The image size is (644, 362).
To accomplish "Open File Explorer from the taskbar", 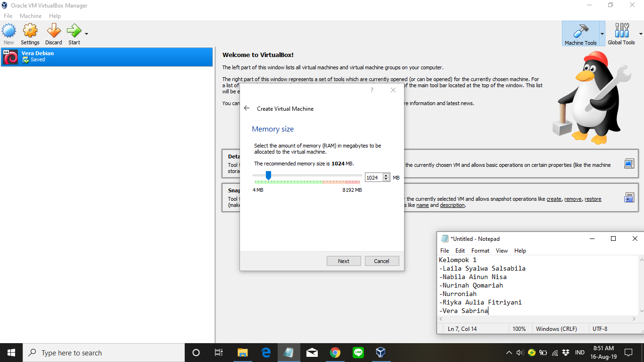I will (242, 353).
